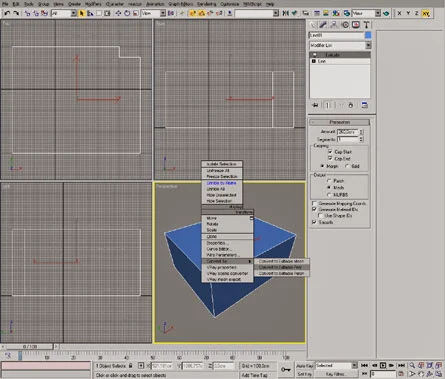Toggle the Use Shape IDs checkbox
The width and height of the screenshot is (445, 379).
tap(320, 216)
